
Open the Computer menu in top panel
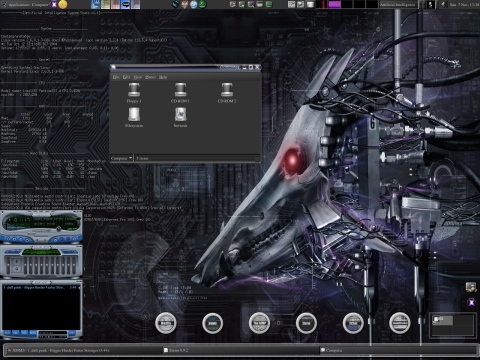pyautogui.click(x=40, y=5)
